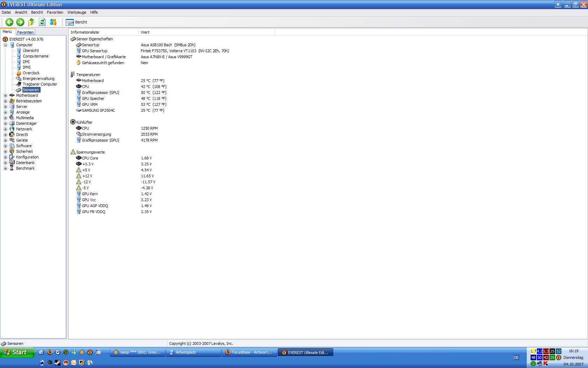Launch Windows Media Player from quick launch
This screenshot has height=368, width=588.
click(x=57, y=352)
